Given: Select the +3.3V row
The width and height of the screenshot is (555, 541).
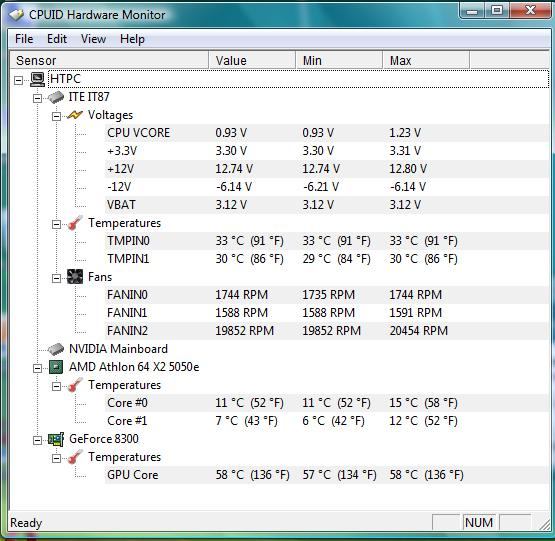Looking at the screenshot, I should click(327, 151).
